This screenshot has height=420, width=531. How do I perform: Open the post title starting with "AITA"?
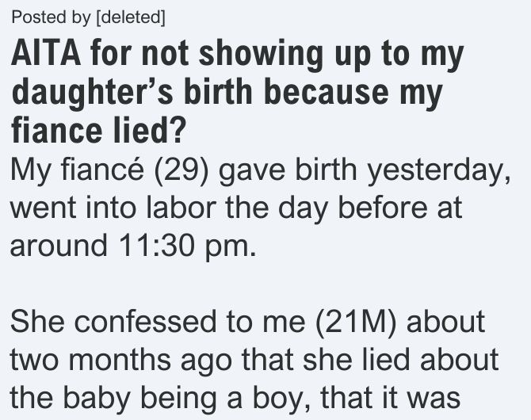237,92
